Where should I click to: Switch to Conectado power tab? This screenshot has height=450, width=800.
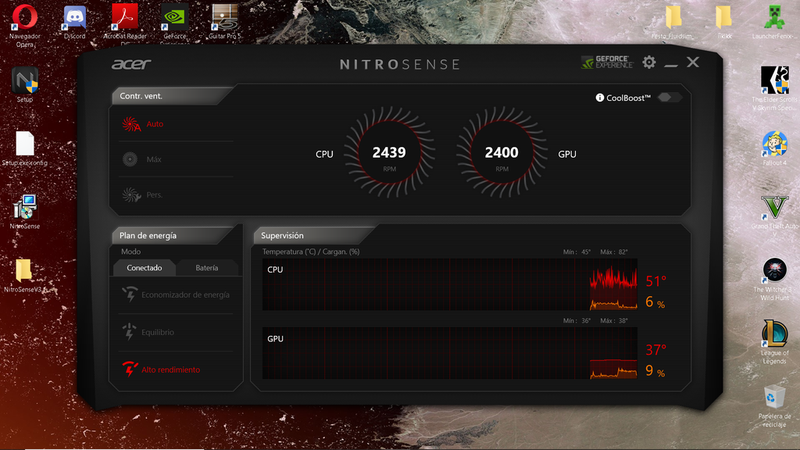coord(144,268)
